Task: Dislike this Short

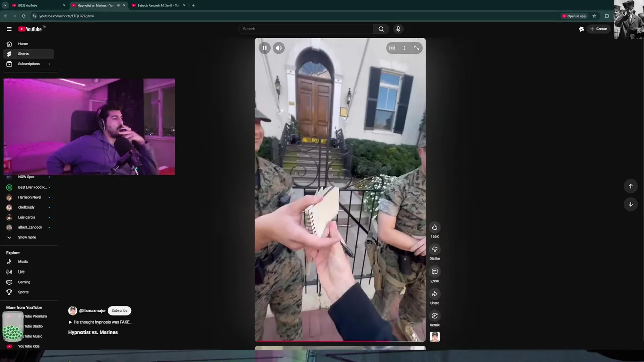Action: pos(435,249)
